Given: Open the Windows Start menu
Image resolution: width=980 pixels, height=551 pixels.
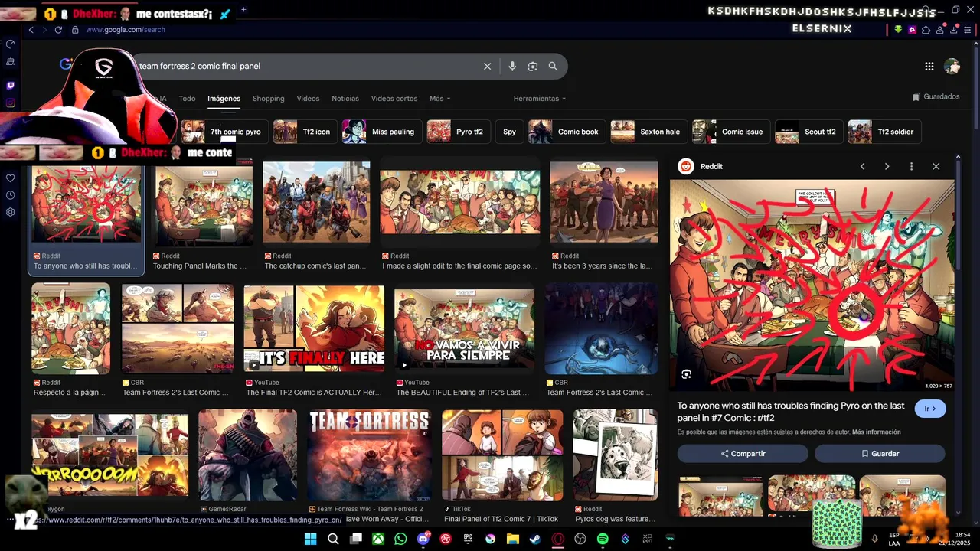Looking at the screenshot, I should pyautogui.click(x=310, y=540).
